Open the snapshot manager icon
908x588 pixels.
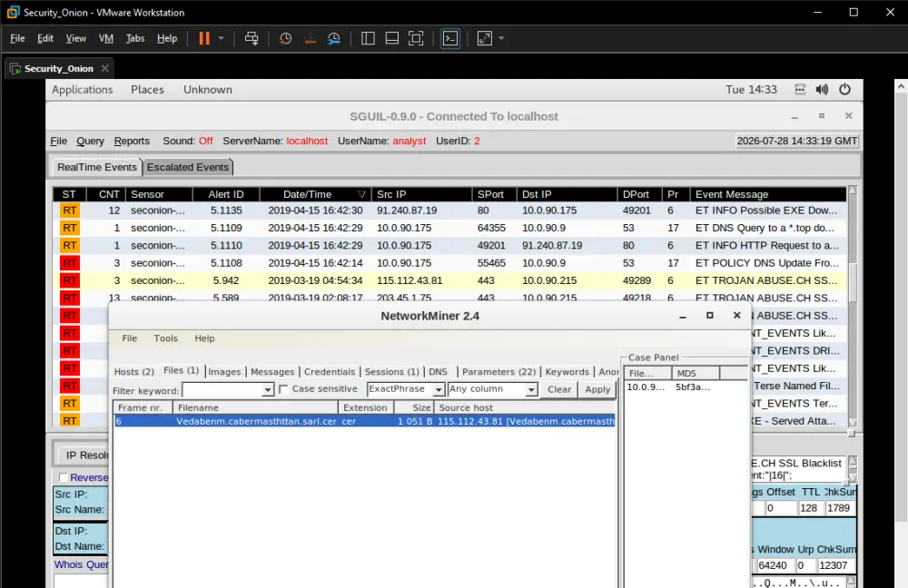tap(334, 39)
